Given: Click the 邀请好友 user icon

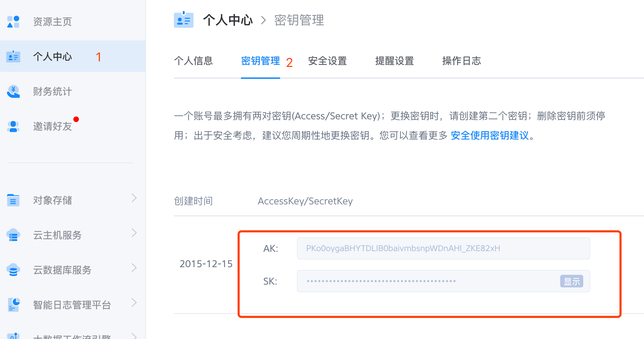Looking at the screenshot, I should click(x=13, y=126).
